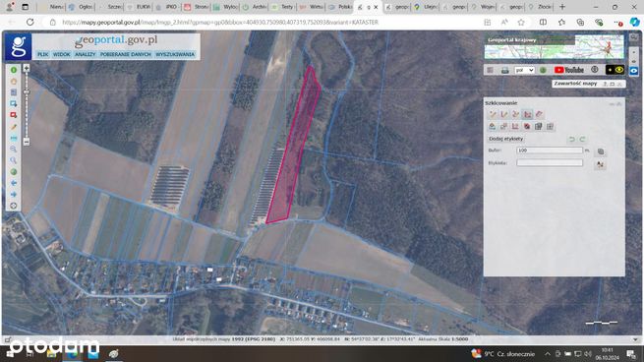Open the language dropdown 'pol'
Viewport: 644px width, 362px height.
[524, 70]
